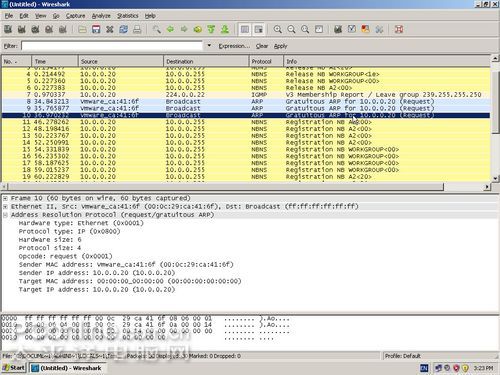This screenshot has height=375, width=500.
Task: Click the Apply filter button
Action: (280, 46)
